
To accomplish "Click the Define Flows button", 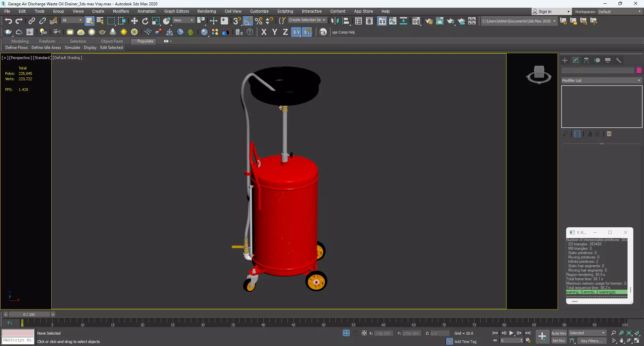I will point(16,48).
